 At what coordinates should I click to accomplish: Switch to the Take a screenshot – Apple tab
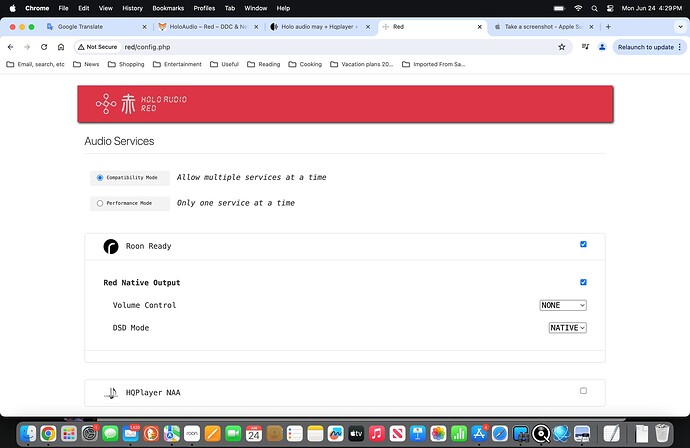pyautogui.click(x=543, y=27)
